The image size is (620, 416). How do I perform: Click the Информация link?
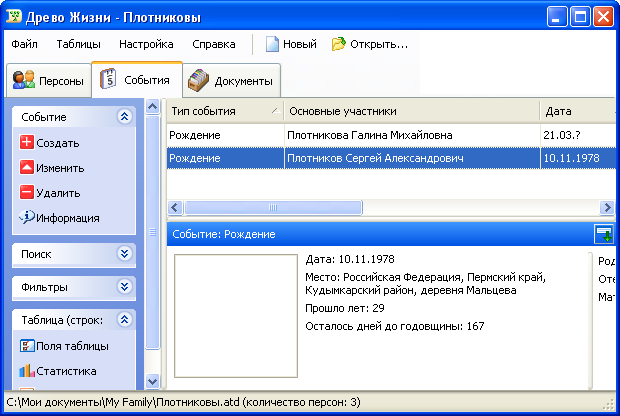coord(68,218)
